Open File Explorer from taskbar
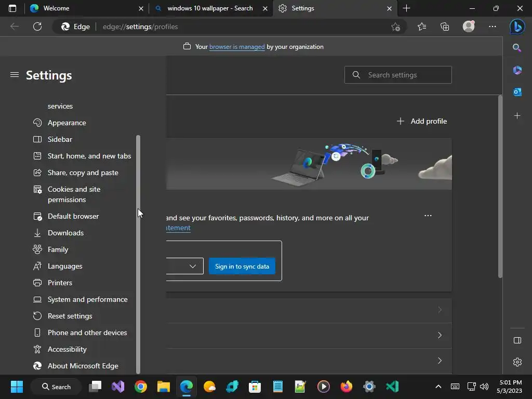The width and height of the screenshot is (532, 399). point(163,387)
